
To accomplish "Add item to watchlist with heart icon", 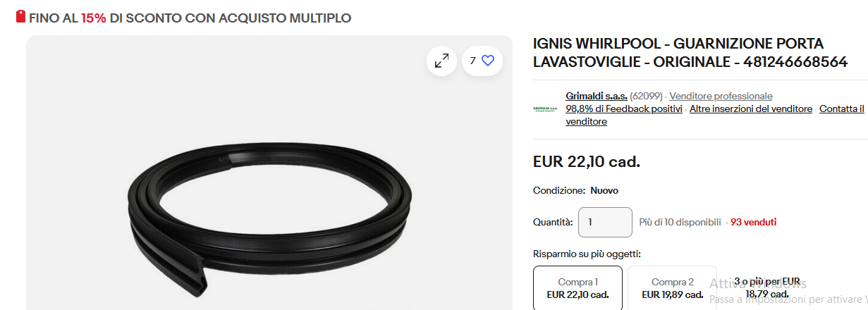I will [482, 61].
